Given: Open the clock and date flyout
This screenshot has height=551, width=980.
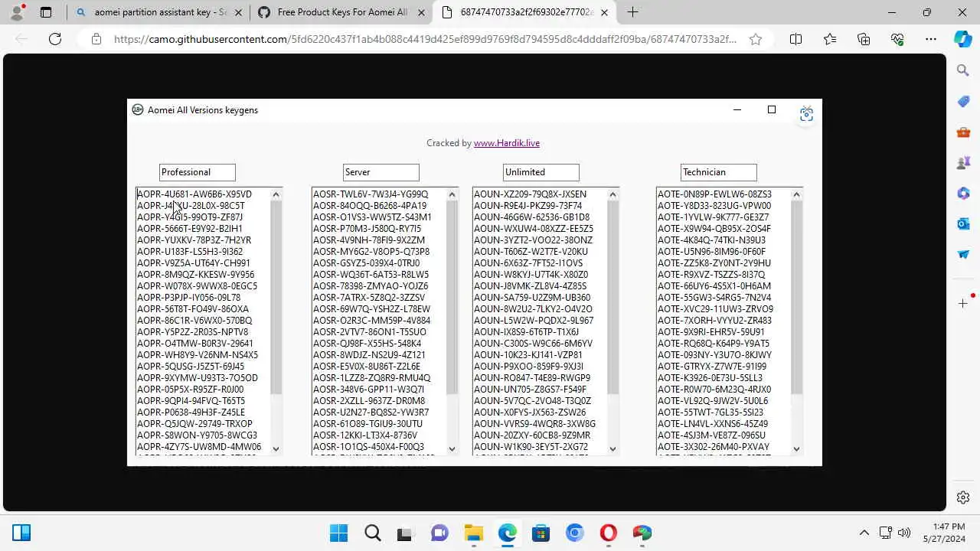Looking at the screenshot, I should [943, 533].
